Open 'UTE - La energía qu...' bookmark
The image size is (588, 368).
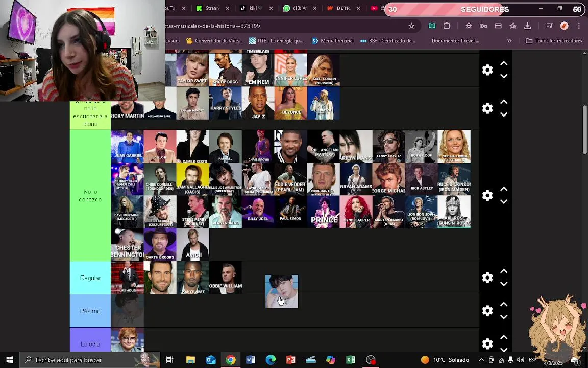click(276, 40)
